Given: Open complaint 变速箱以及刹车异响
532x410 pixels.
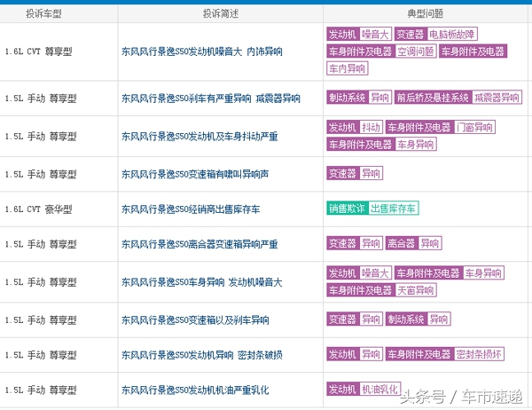Looking at the screenshot, I should [195, 320].
